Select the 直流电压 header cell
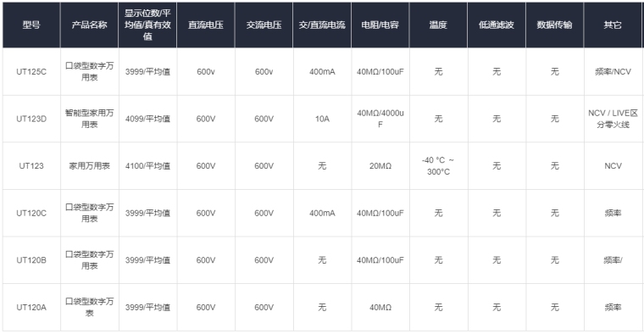 206,25
